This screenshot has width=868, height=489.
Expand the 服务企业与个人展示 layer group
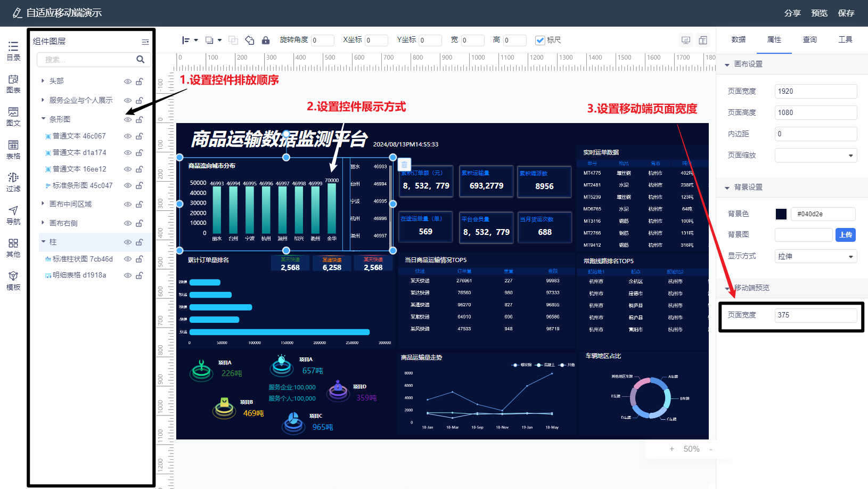[43, 100]
